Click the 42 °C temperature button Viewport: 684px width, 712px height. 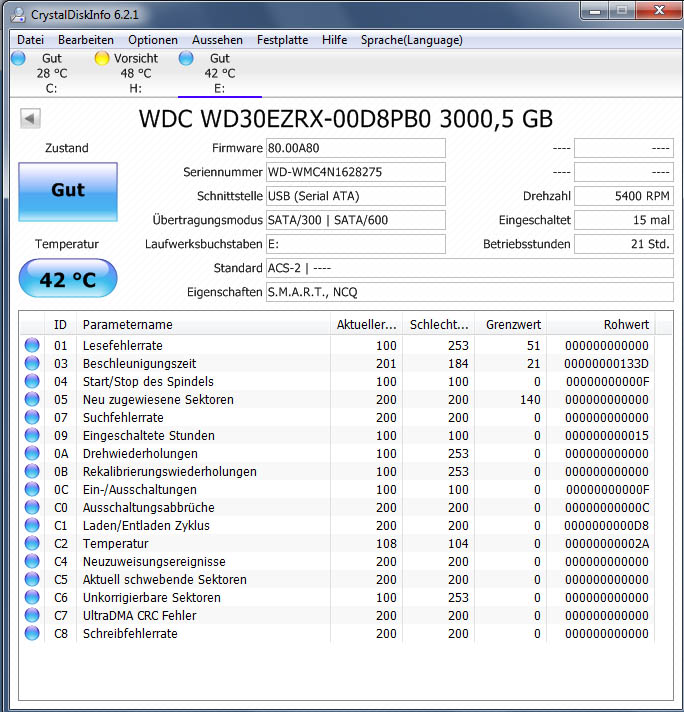pos(68,278)
